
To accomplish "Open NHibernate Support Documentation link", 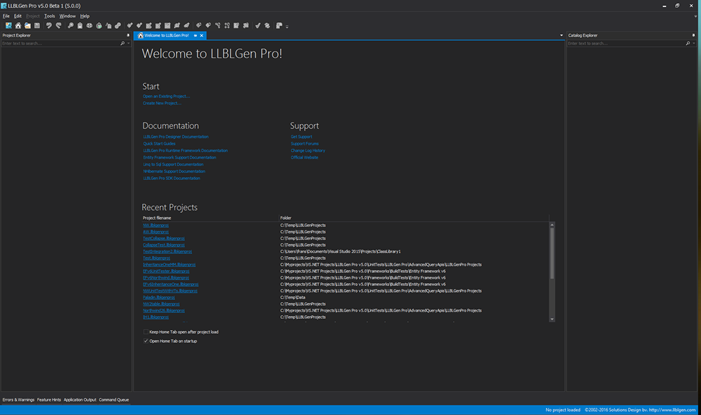I will click(174, 171).
